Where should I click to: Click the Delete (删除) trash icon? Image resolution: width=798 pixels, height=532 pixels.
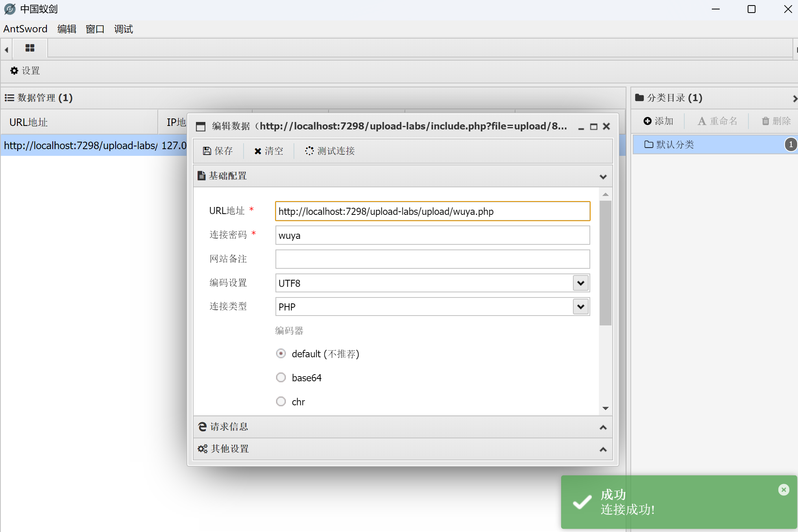pyautogui.click(x=765, y=121)
